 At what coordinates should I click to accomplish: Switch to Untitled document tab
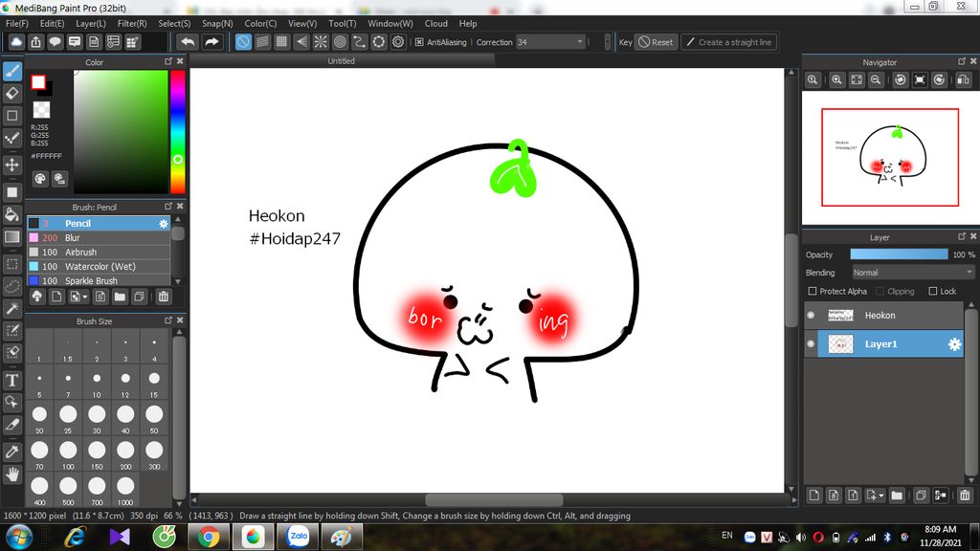tap(342, 61)
